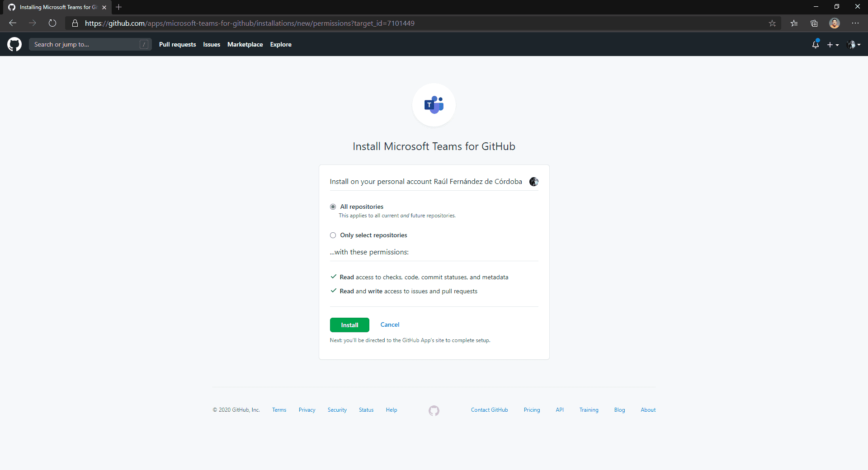Open the Help footer link

click(392, 410)
